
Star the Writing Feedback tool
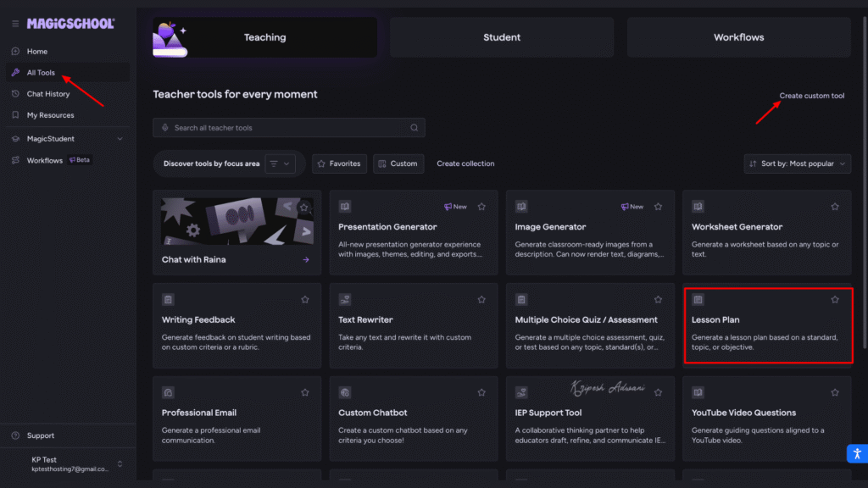[x=305, y=299]
